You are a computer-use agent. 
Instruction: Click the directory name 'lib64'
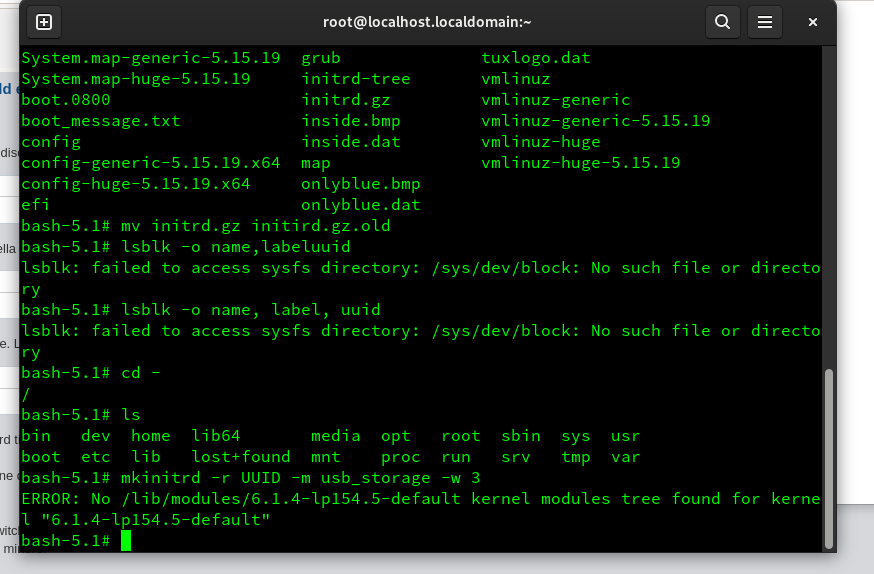click(x=216, y=436)
